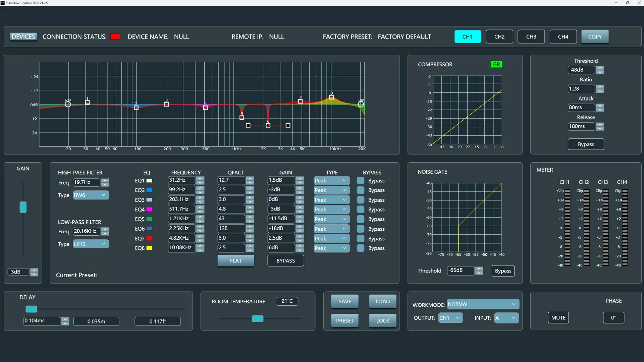Click the COPY button

595,37
